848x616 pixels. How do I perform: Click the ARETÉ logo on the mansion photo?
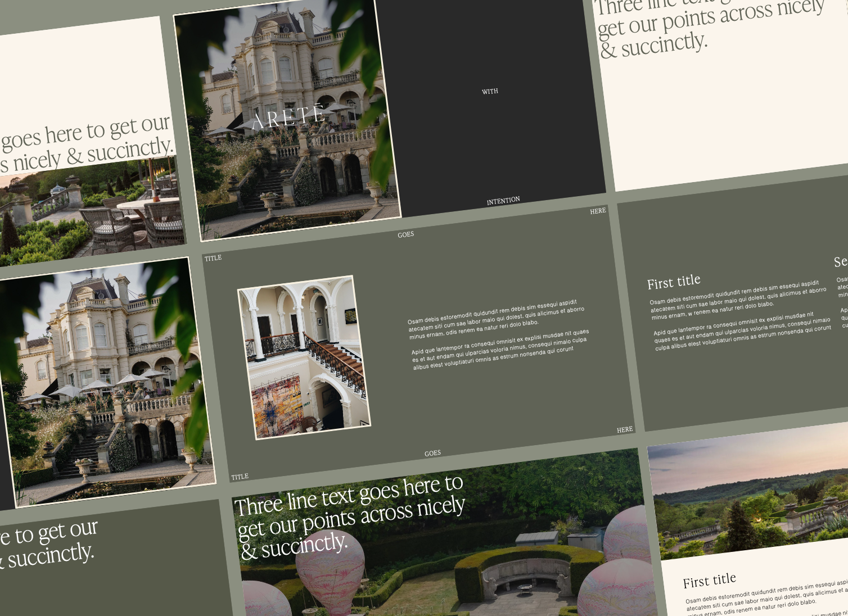pos(288,117)
